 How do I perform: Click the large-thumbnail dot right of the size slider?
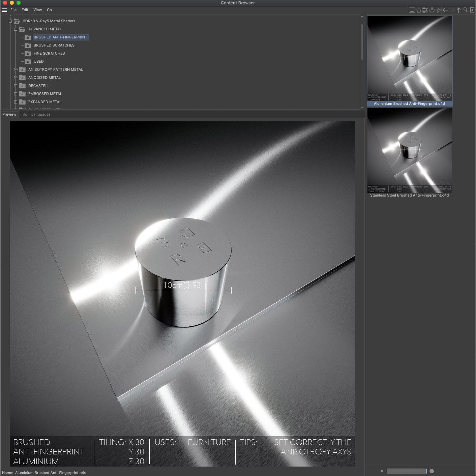(432, 471)
